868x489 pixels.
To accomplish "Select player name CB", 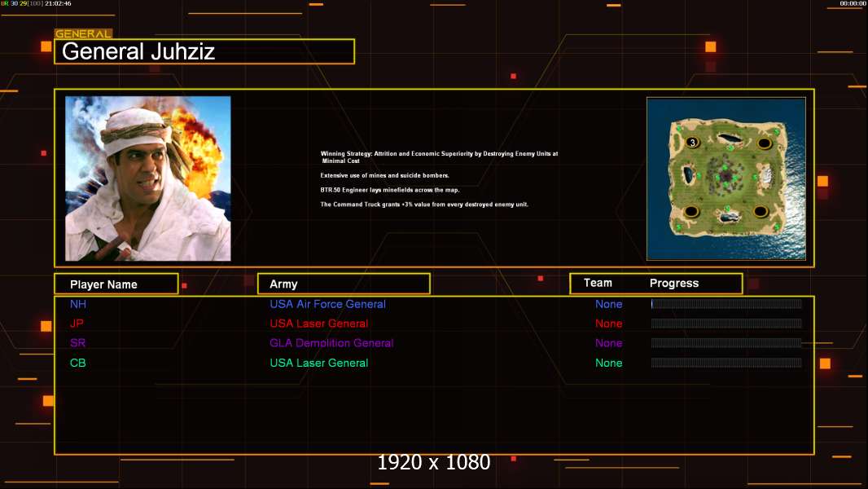I will point(77,363).
